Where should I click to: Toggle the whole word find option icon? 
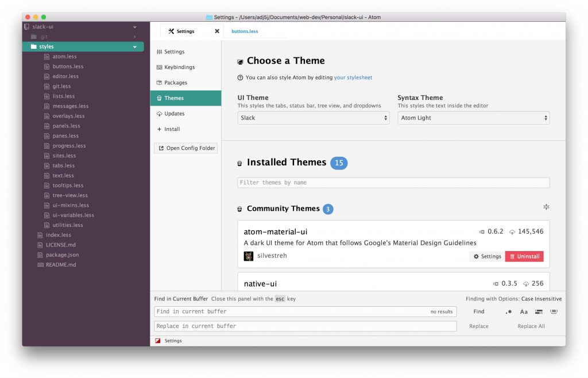point(554,312)
